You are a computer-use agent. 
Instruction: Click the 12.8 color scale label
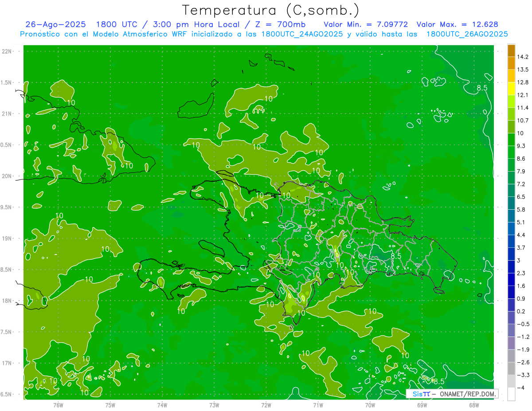pos(523,82)
